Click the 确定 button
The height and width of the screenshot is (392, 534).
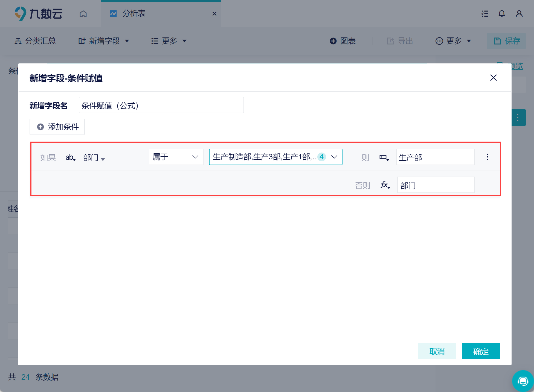click(481, 351)
